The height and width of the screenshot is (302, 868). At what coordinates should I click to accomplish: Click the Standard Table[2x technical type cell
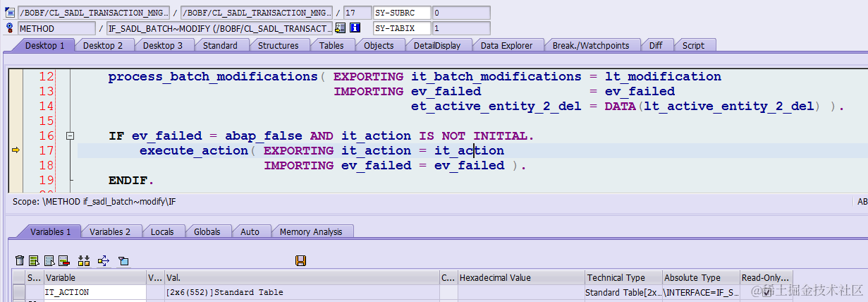pos(624,292)
